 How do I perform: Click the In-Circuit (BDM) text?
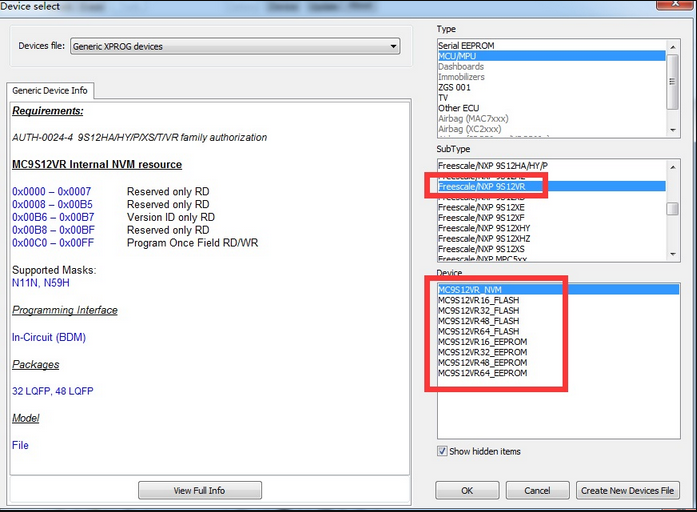(x=49, y=337)
